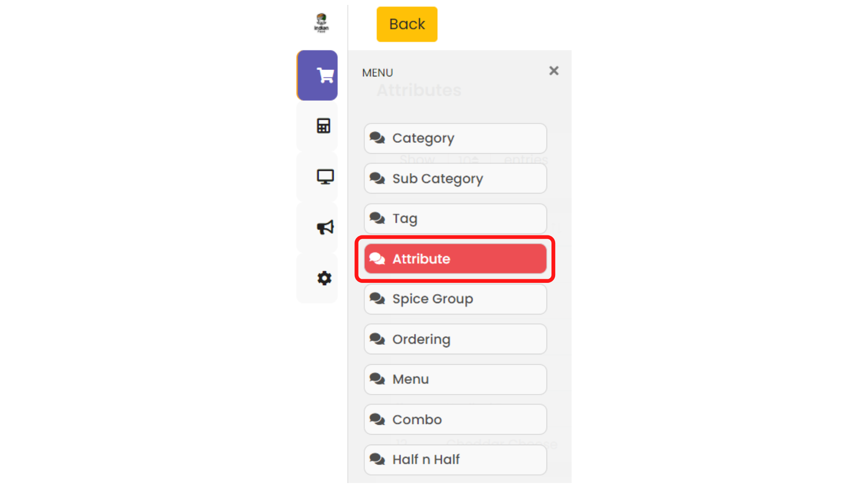
Task: Open the megaphone marketing sidebar icon
Action: pyautogui.click(x=325, y=227)
